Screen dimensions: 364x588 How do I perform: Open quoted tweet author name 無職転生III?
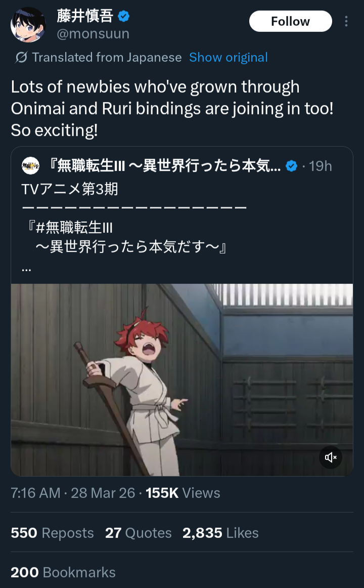[165, 166]
